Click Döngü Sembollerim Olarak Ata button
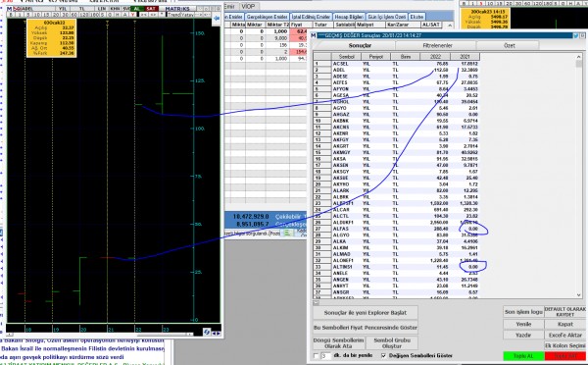Viewport: 588px width, 365px height. click(x=339, y=342)
